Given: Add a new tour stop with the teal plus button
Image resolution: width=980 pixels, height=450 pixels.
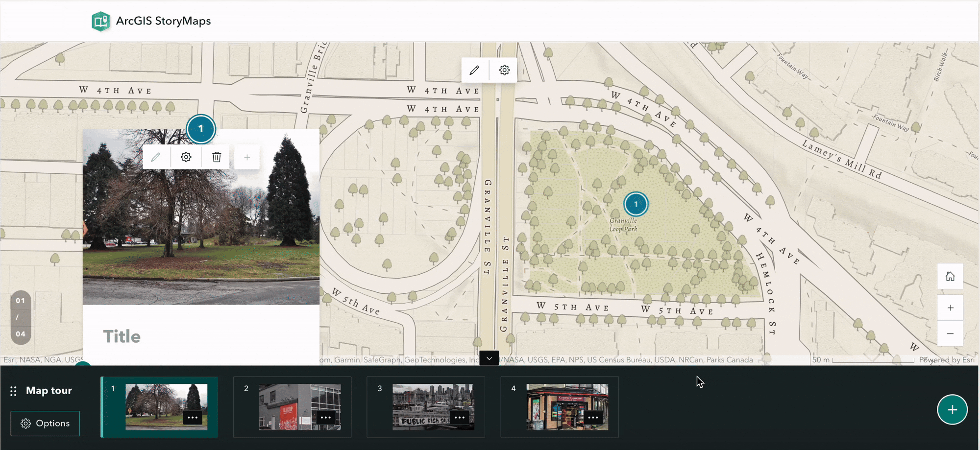Looking at the screenshot, I should point(952,409).
